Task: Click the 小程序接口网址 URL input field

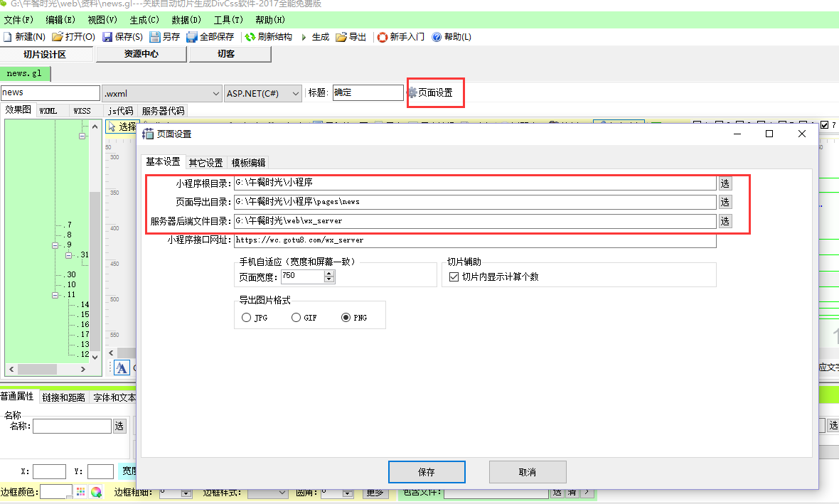Action: [475, 240]
